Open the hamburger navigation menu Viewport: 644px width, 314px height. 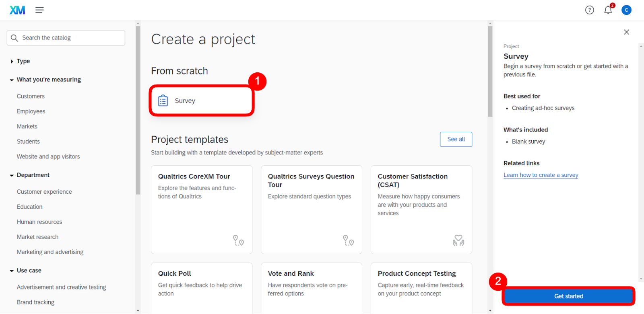tap(39, 10)
